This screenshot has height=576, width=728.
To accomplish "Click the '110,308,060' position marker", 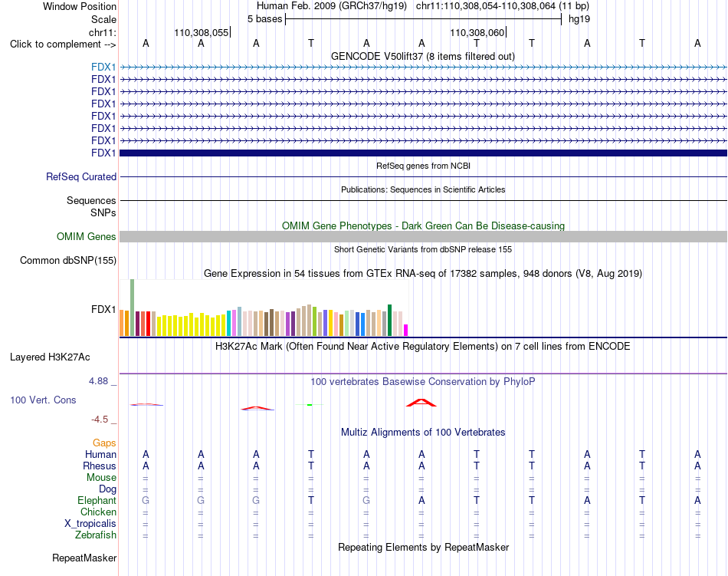I will [477, 32].
